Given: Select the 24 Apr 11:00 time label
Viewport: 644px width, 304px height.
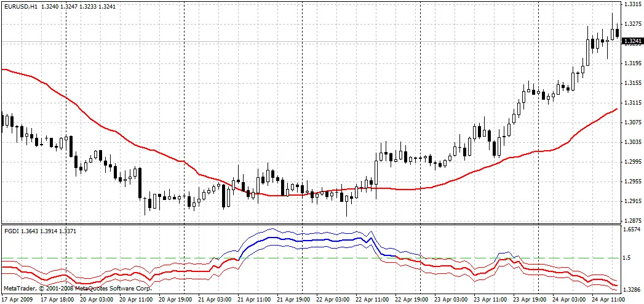Looking at the screenshot, I should pos(608,299).
